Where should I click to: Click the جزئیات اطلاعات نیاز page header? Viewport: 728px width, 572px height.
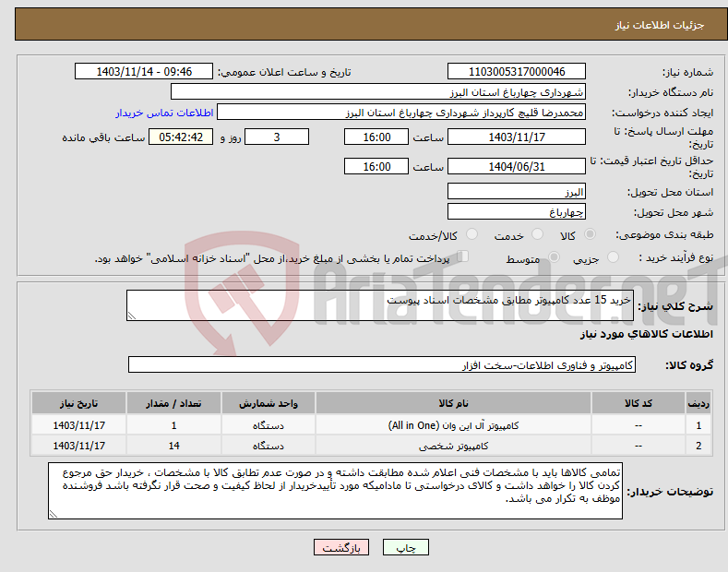pyautogui.click(x=660, y=25)
